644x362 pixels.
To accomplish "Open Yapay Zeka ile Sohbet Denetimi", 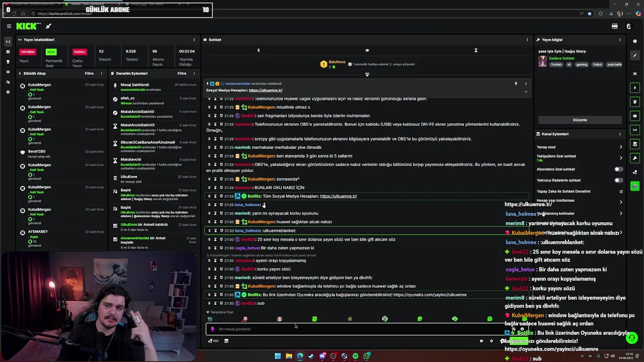I will point(580,192).
